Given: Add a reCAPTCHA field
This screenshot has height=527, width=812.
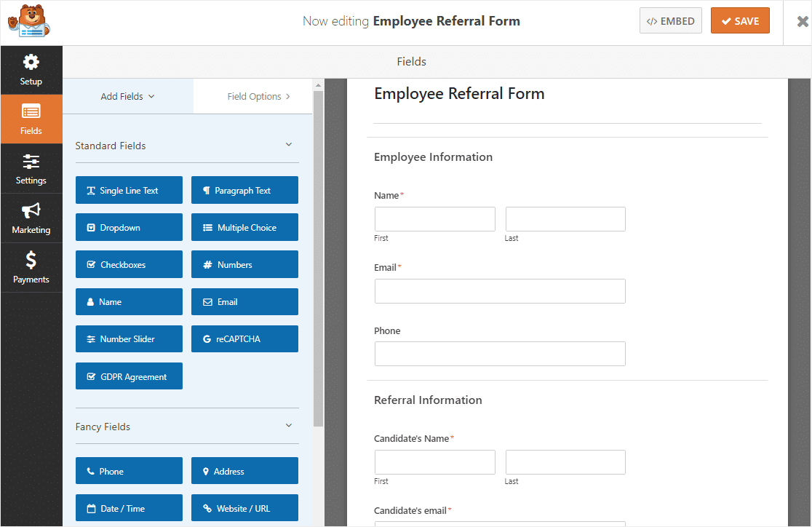Looking at the screenshot, I should [x=244, y=339].
